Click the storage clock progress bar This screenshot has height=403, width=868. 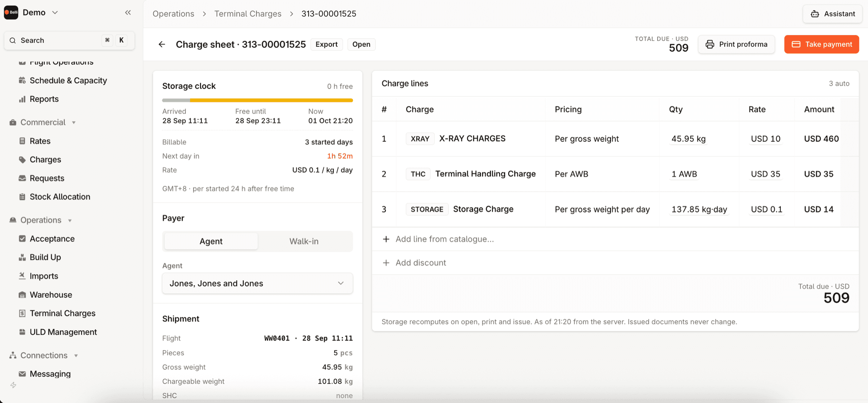[257, 100]
